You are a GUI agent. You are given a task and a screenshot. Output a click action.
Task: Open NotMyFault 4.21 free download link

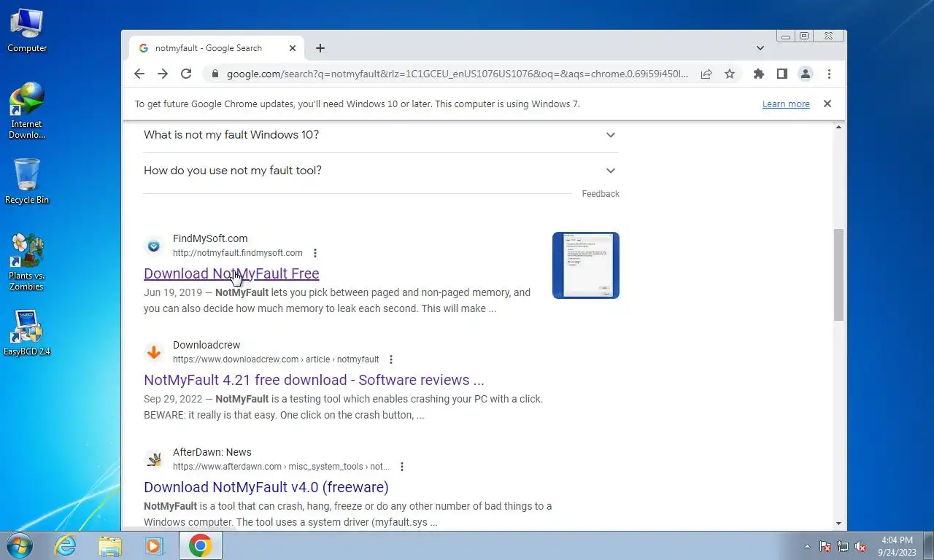point(314,380)
